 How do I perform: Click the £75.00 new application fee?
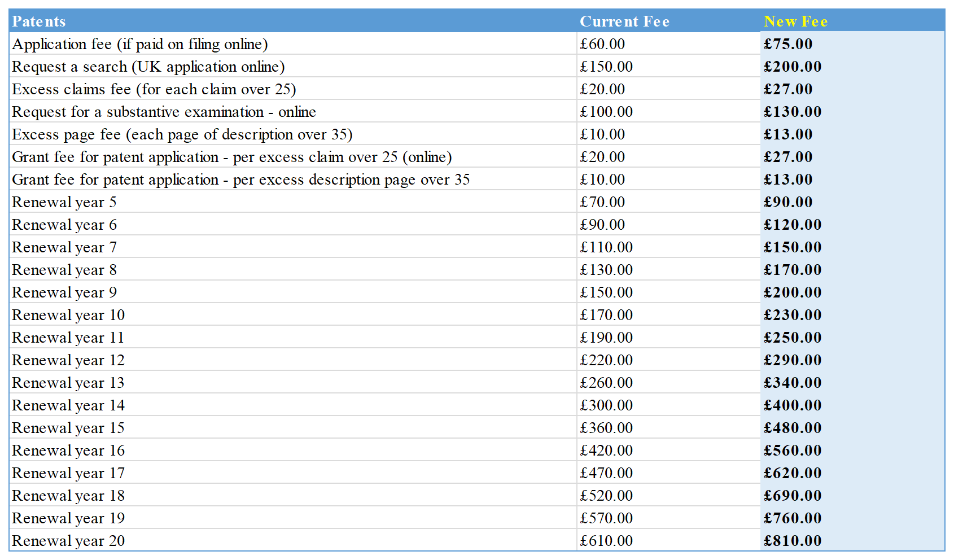pos(788,44)
